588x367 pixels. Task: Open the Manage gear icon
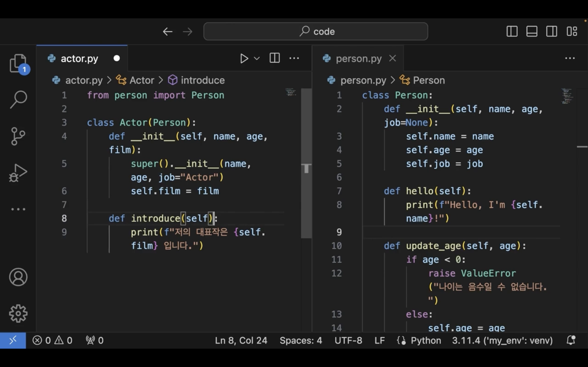(x=18, y=313)
